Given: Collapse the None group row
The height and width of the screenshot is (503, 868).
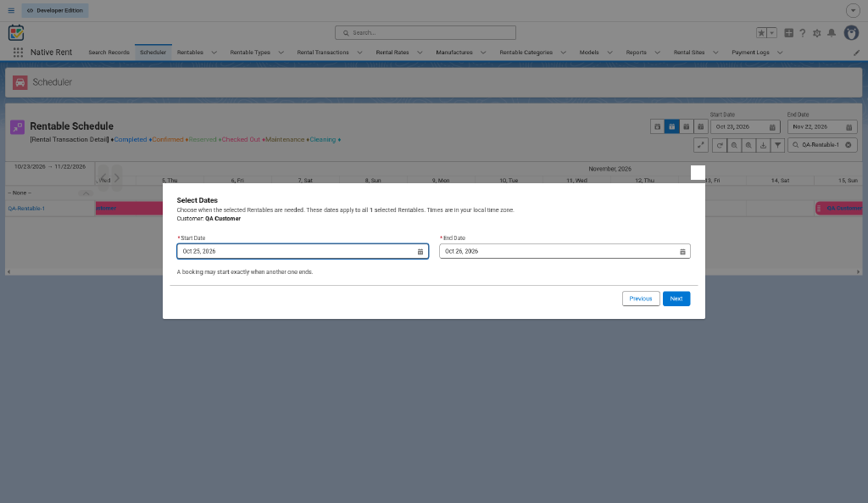Looking at the screenshot, I should click(86, 193).
